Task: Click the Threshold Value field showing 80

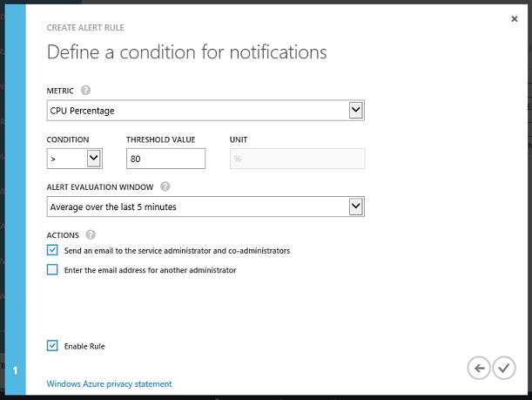Action: coord(166,159)
